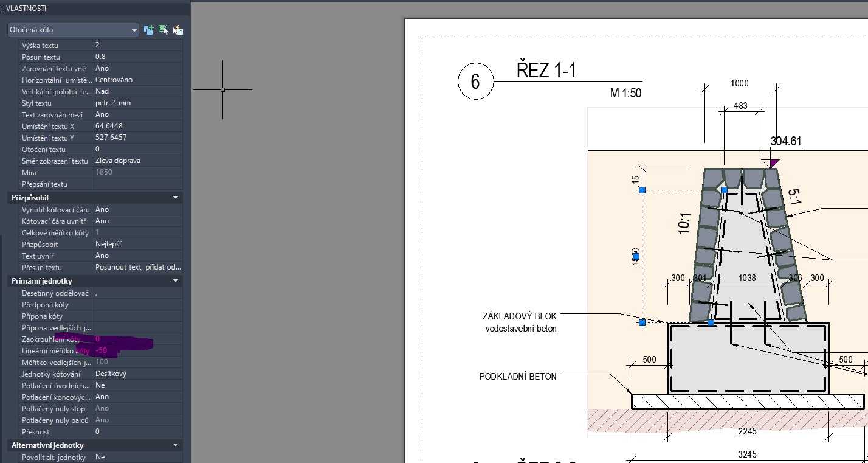Toggle Vynutit kótovací čáru setting

[137, 209]
